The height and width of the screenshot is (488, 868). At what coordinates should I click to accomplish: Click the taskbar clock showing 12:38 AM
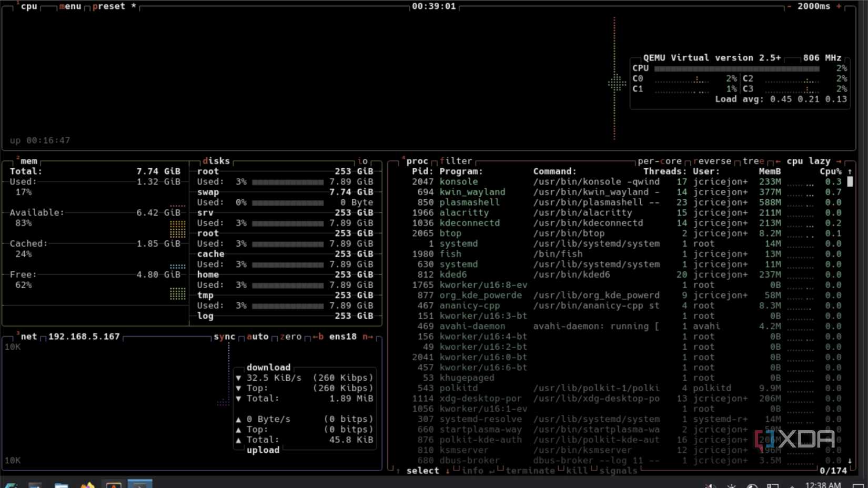tap(823, 485)
